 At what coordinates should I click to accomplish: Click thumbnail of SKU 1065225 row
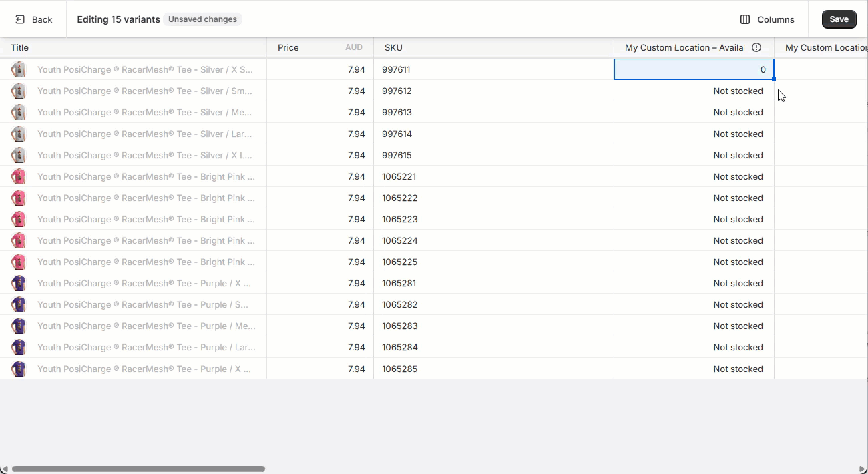[x=19, y=262]
